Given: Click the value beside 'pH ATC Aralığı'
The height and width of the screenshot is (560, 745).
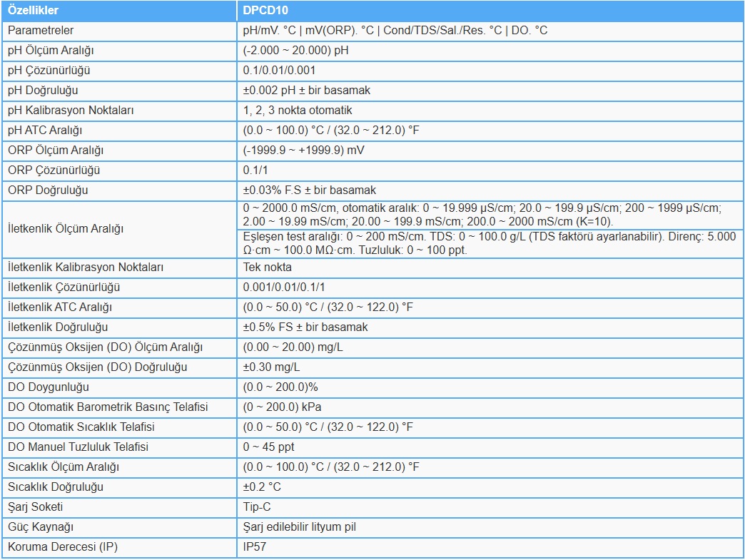Looking at the screenshot, I should pos(330,130).
